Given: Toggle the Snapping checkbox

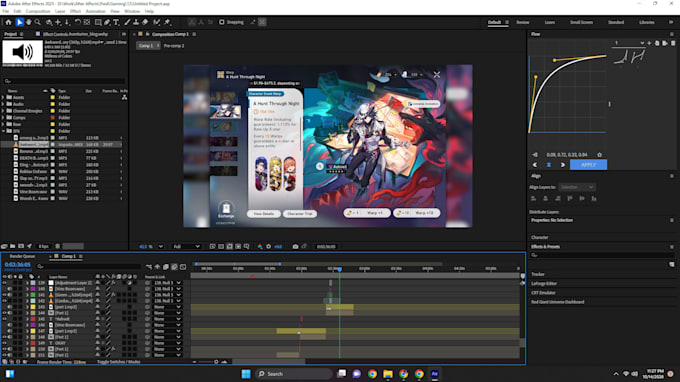Looking at the screenshot, I should (x=222, y=22).
